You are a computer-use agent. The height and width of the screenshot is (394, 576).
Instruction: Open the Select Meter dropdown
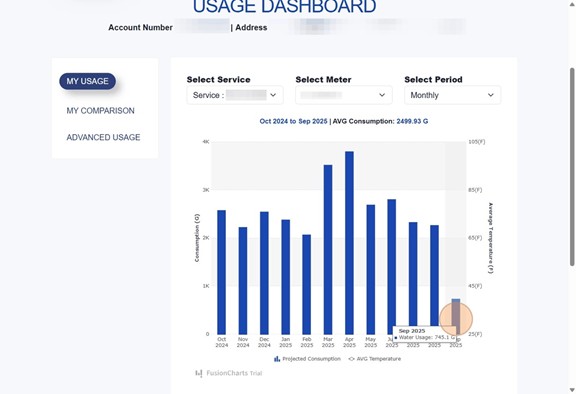[343, 95]
